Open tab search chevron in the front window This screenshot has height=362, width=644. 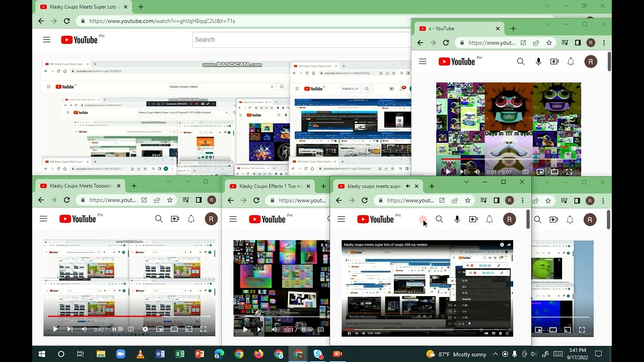coord(466,182)
